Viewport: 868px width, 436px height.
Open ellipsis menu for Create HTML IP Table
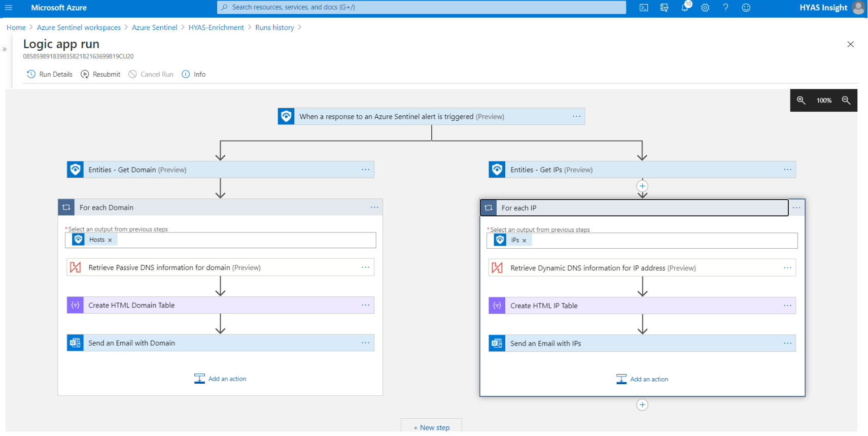click(x=787, y=306)
